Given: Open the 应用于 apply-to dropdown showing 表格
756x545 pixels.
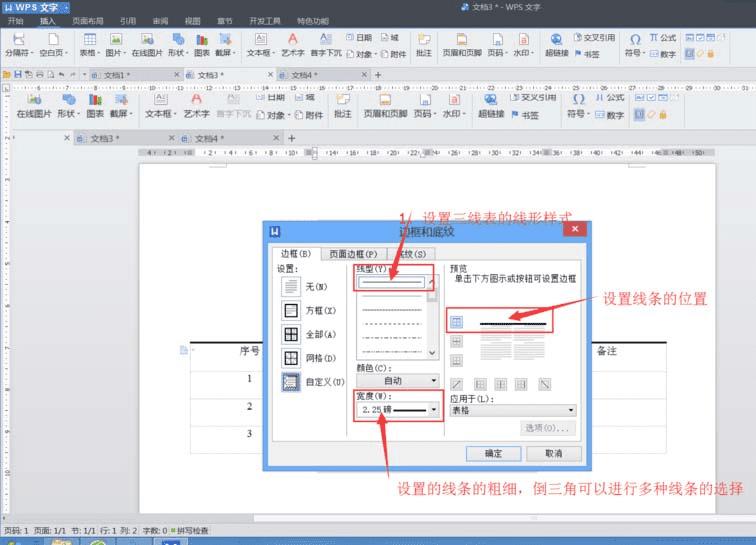Looking at the screenshot, I should (513, 410).
